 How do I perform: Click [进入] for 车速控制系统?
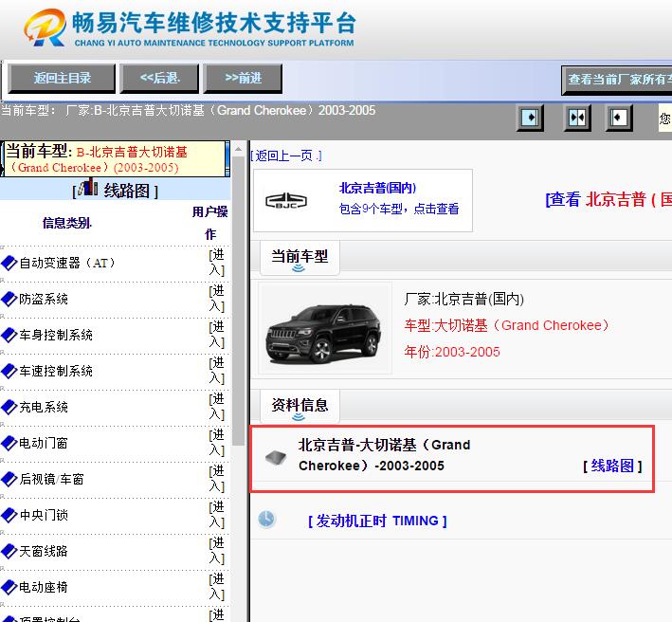216,371
